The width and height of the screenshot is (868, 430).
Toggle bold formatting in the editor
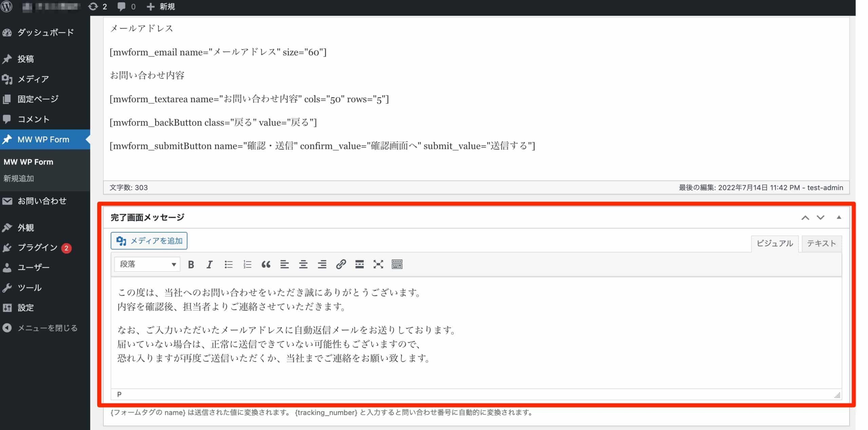pos(191,265)
